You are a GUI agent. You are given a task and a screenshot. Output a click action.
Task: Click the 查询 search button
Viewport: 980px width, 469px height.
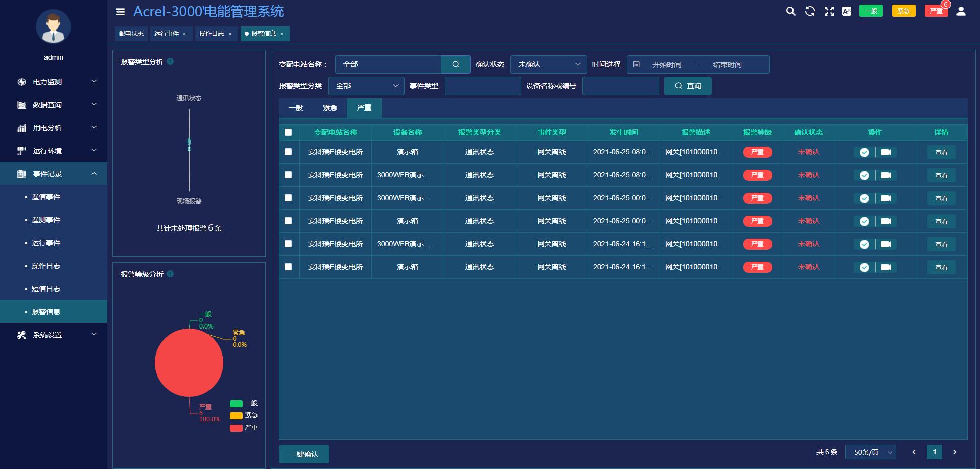click(687, 86)
